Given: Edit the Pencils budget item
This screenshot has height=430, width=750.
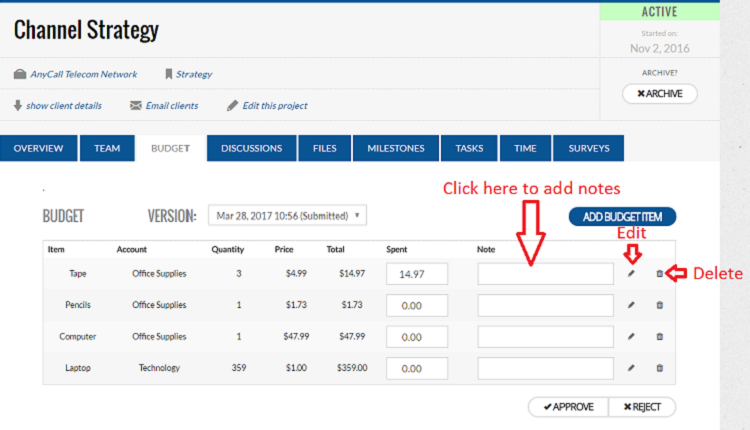Looking at the screenshot, I should point(631,304).
